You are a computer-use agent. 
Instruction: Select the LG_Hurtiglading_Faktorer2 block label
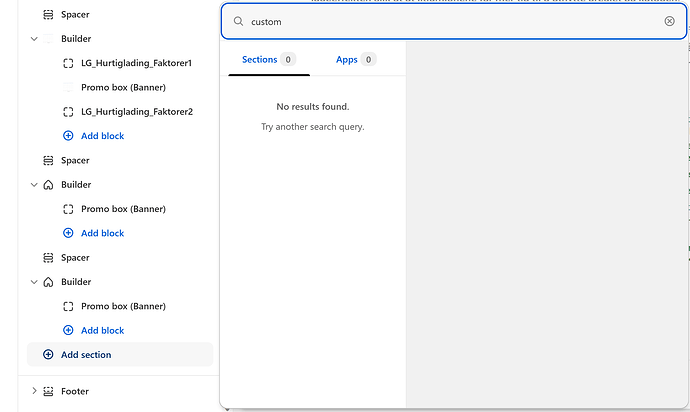tap(136, 112)
